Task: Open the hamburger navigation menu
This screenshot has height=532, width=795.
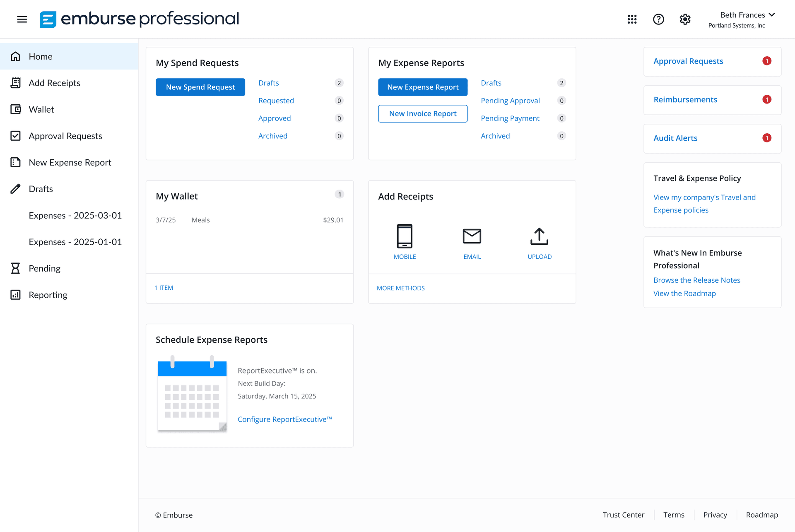Action: [22, 19]
